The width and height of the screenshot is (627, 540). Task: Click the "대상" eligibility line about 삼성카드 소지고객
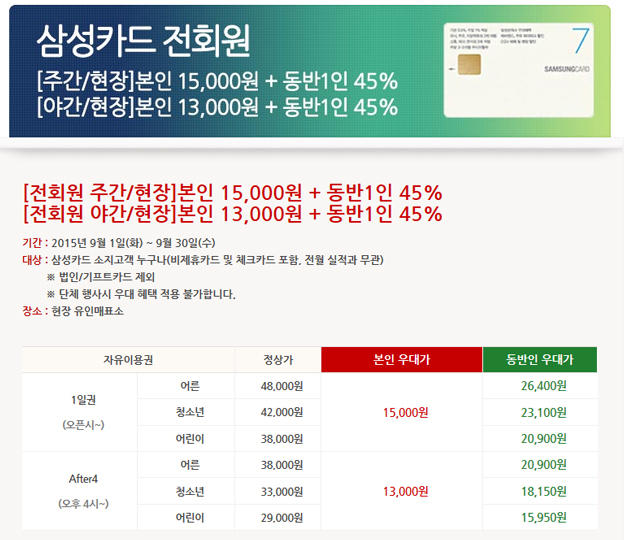[x=203, y=260]
